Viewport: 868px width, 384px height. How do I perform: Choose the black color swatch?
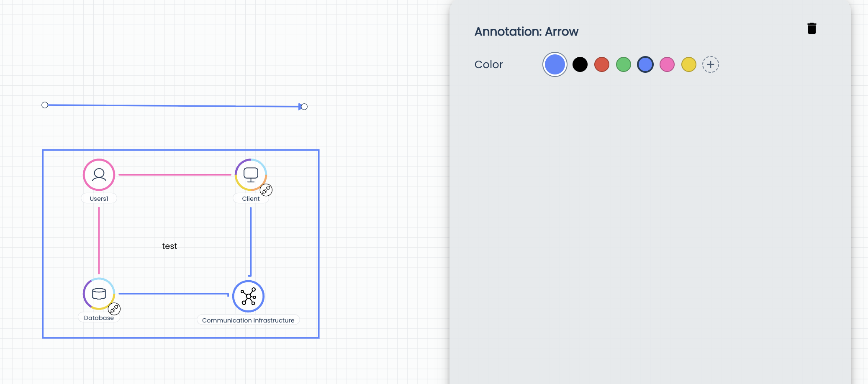[580, 64]
